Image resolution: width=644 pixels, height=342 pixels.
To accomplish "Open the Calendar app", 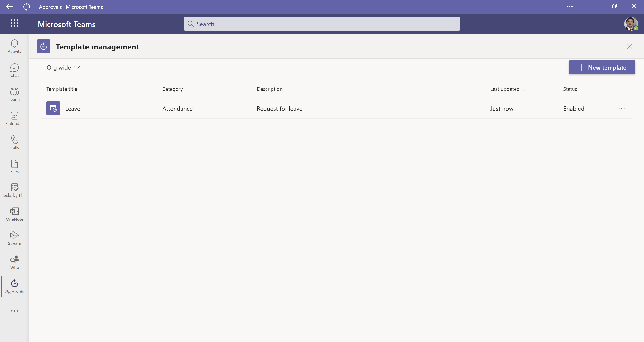I will tap(15, 118).
